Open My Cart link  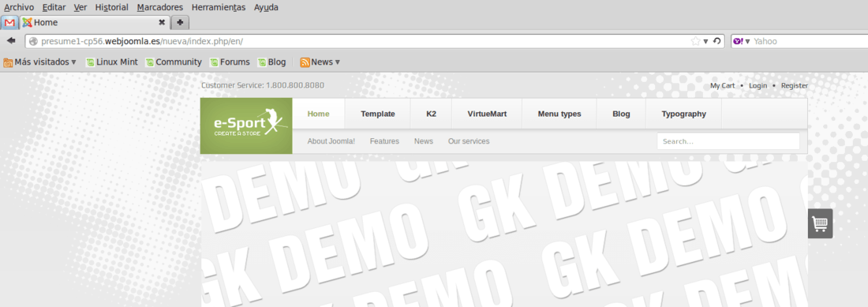722,86
